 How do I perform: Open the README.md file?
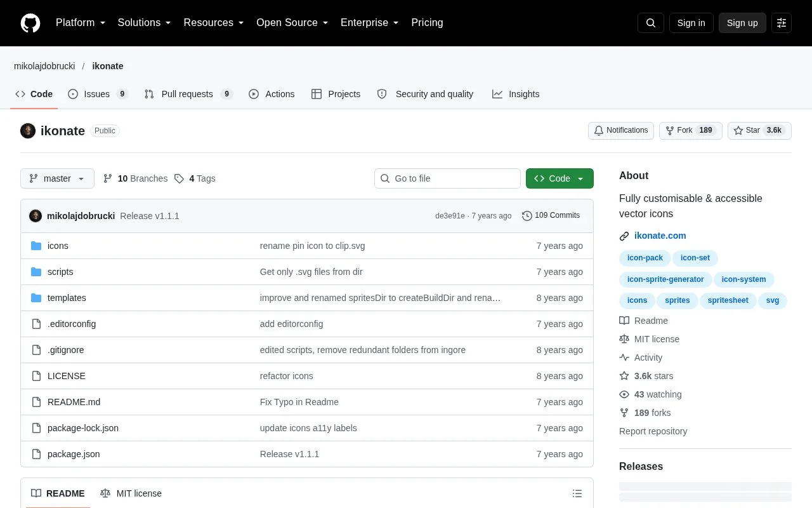(x=74, y=402)
